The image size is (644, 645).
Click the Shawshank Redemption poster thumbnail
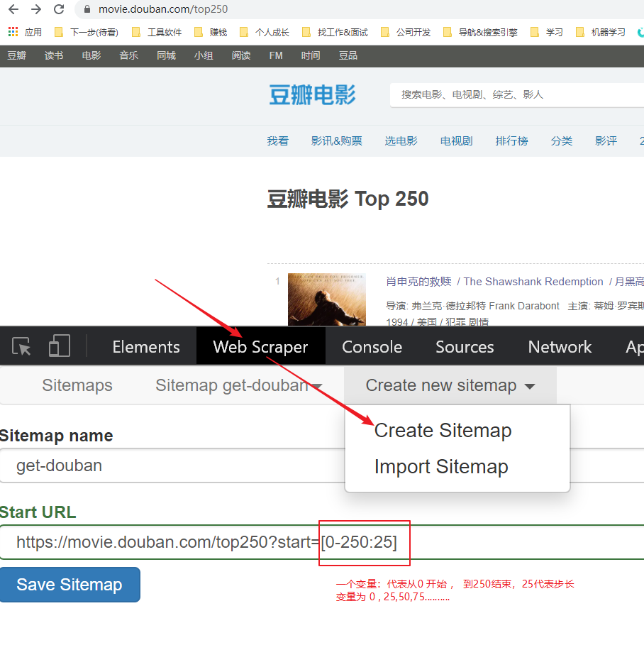(327, 299)
